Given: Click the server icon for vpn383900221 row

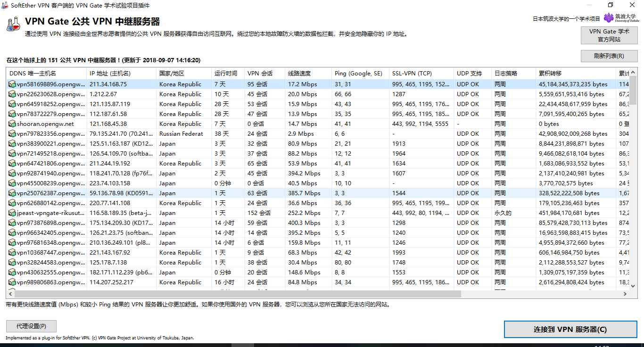Looking at the screenshot, I should pyautogui.click(x=12, y=144).
